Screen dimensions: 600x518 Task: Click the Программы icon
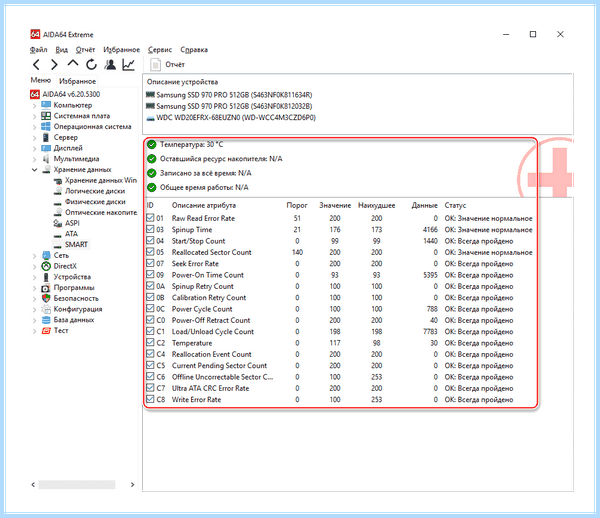coord(46,288)
